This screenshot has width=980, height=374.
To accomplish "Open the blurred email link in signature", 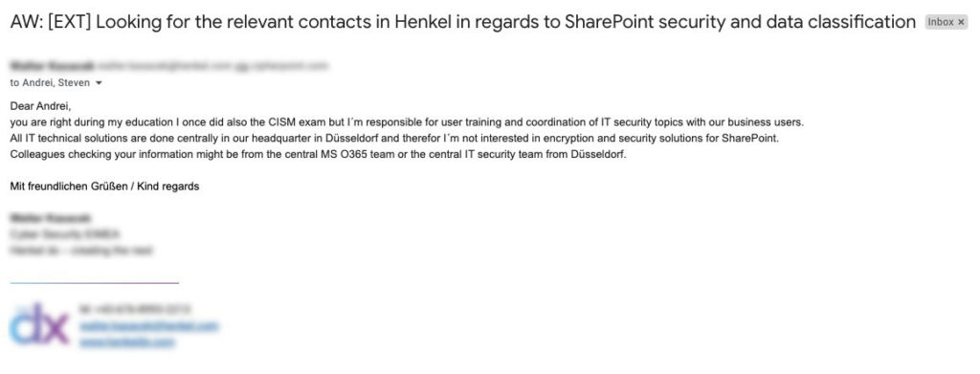I will (x=148, y=325).
